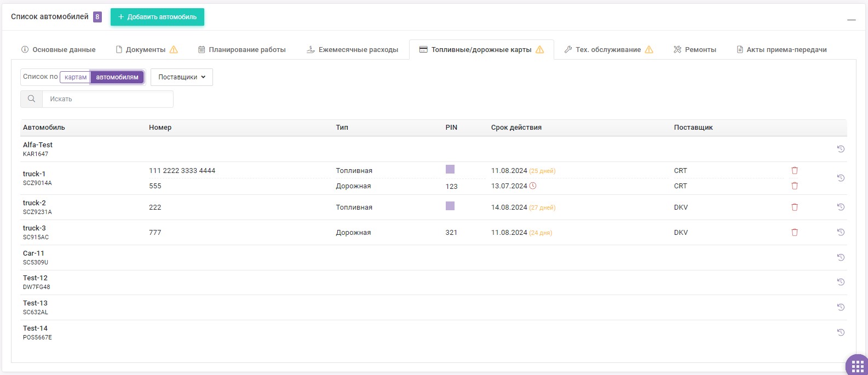Select the truck-1 vehicle name
Image resolution: width=868 pixels, height=375 pixels.
[34, 174]
